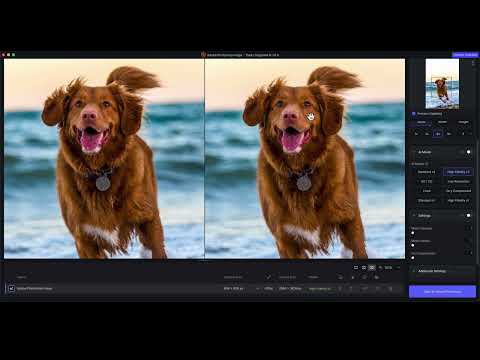The width and height of the screenshot is (480, 360).
Task: Choose the High Fidelity v2 model
Action: click(458, 172)
